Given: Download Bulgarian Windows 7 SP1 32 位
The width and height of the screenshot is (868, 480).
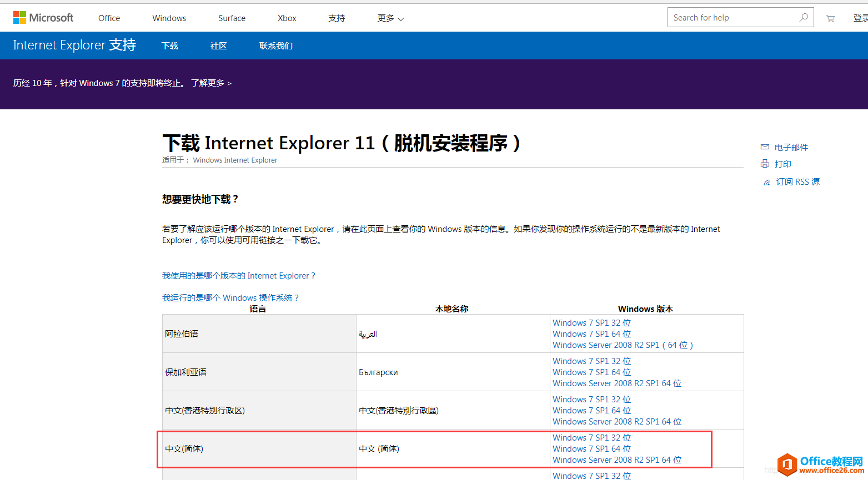Looking at the screenshot, I should tap(592, 361).
